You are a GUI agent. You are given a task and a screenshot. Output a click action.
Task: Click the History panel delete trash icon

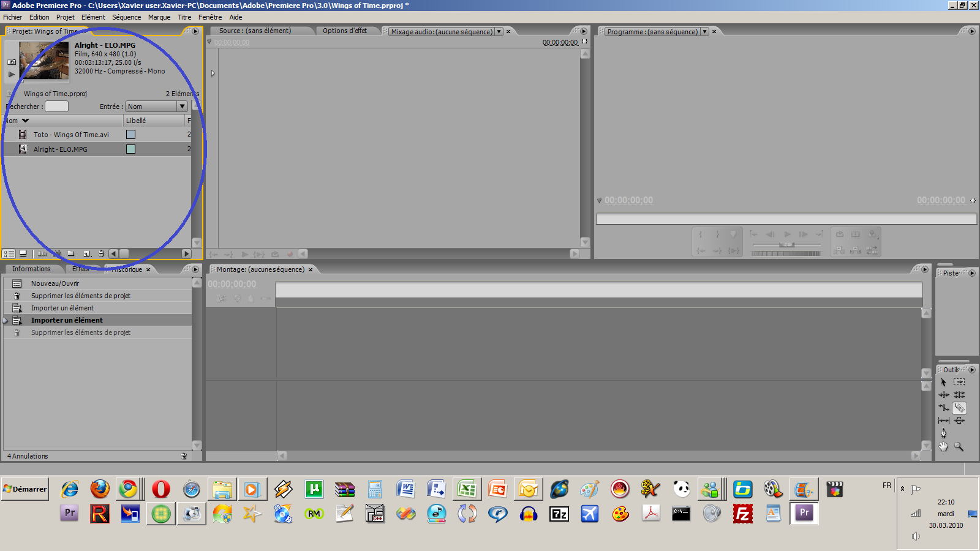[x=184, y=456]
